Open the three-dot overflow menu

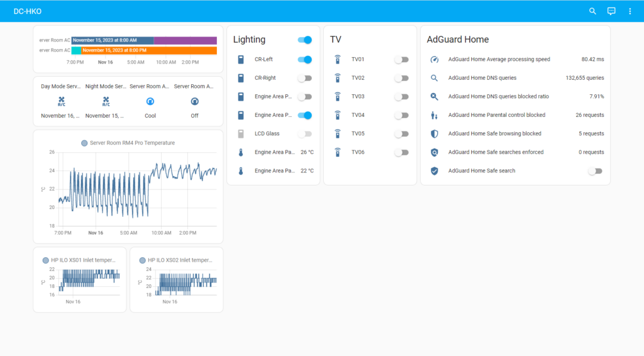tap(630, 11)
